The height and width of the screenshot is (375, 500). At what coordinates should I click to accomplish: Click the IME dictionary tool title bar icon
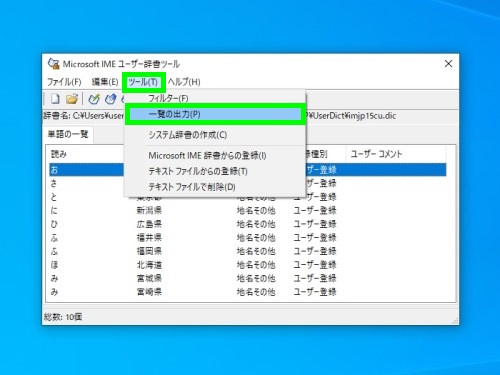pos(53,63)
